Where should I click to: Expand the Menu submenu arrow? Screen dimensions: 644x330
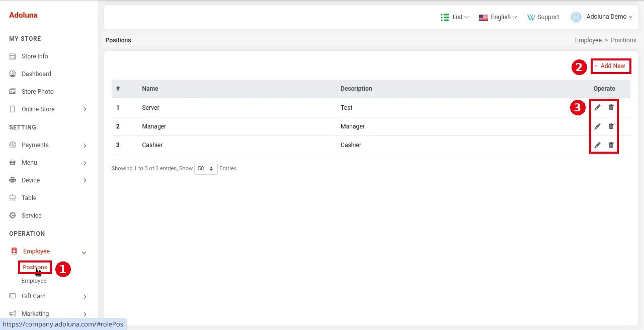[x=85, y=163]
